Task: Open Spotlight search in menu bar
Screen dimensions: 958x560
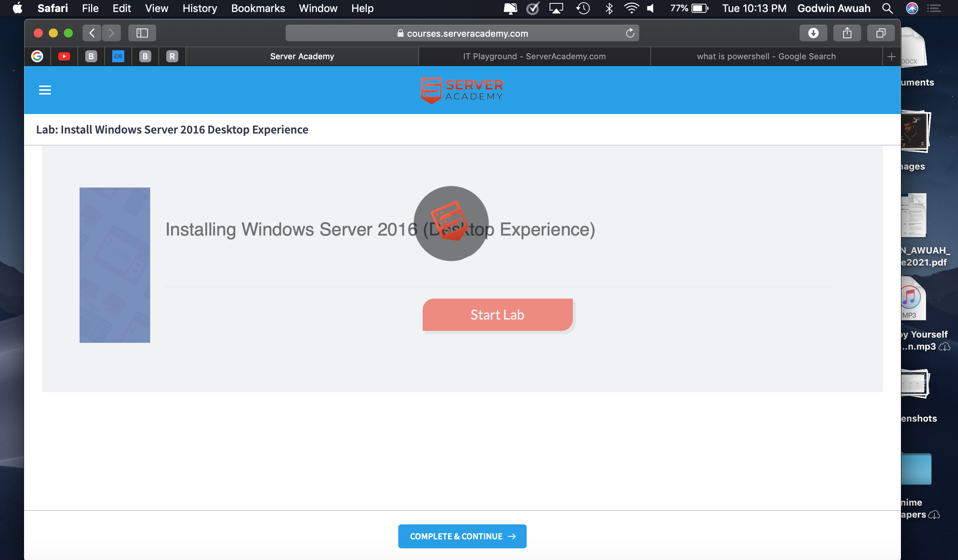Action: [887, 8]
